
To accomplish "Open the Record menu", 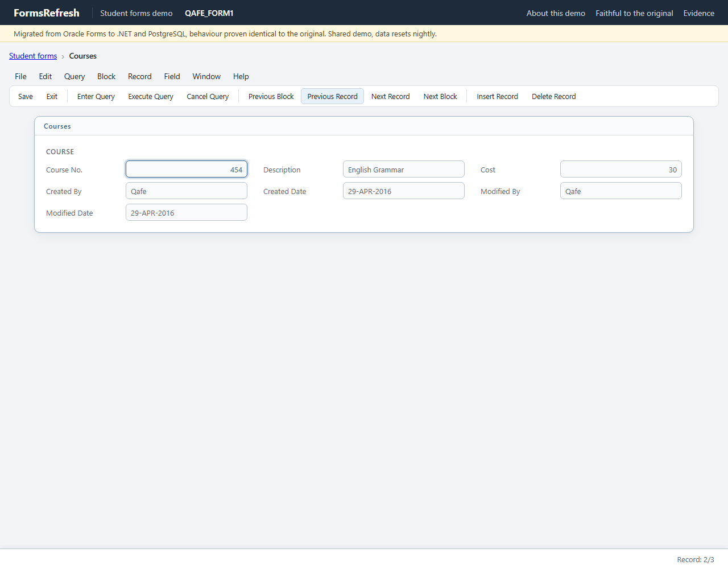I will [x=140, y=76].
